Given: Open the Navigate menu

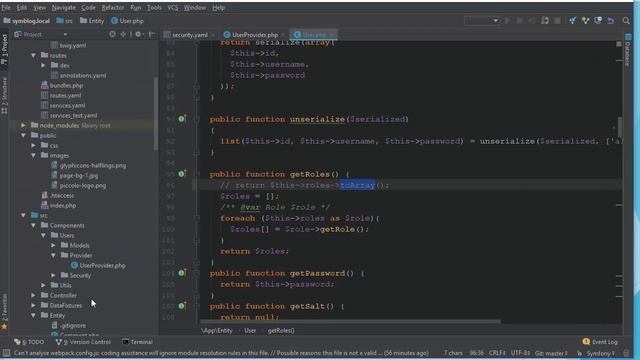Looking at the screenshot, I should tap(63, 7).
